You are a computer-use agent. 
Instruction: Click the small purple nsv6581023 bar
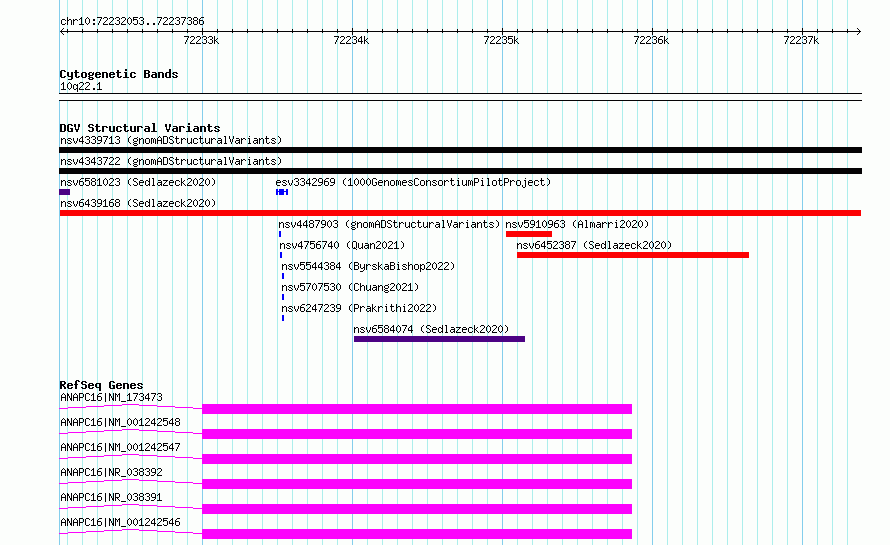65,192
